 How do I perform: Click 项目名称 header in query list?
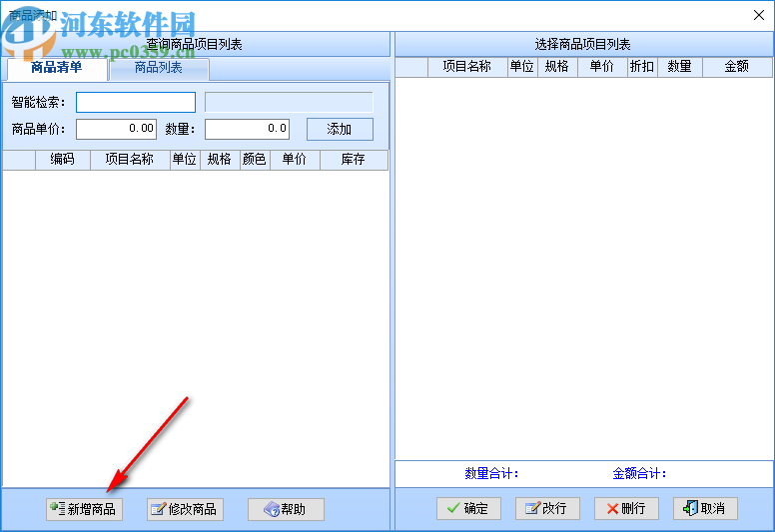tap(130, 160)
